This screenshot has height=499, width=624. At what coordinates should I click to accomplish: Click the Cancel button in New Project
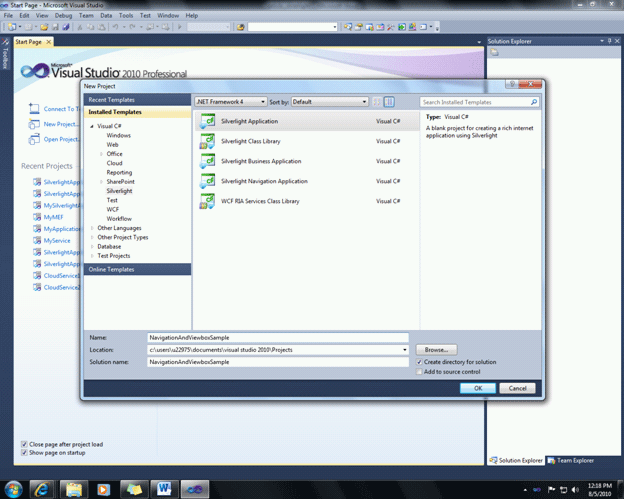click(517, 388)
